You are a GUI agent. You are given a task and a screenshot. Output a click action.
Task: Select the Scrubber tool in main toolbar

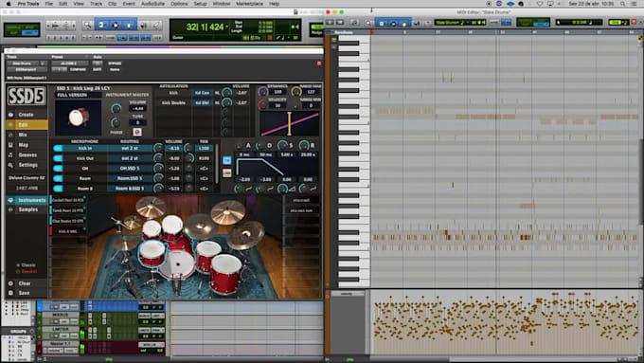point(144,26)
